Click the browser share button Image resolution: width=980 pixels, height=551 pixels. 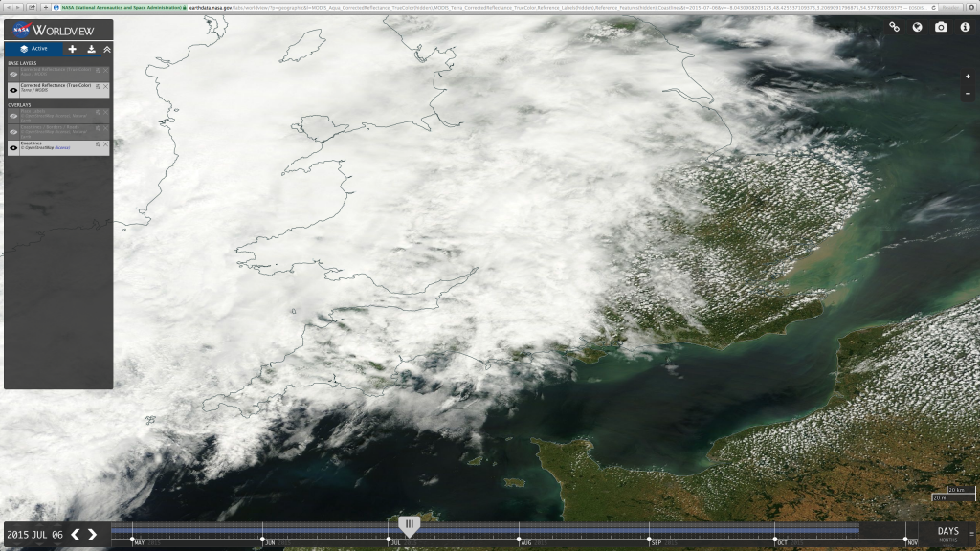(x=32, y=7)
